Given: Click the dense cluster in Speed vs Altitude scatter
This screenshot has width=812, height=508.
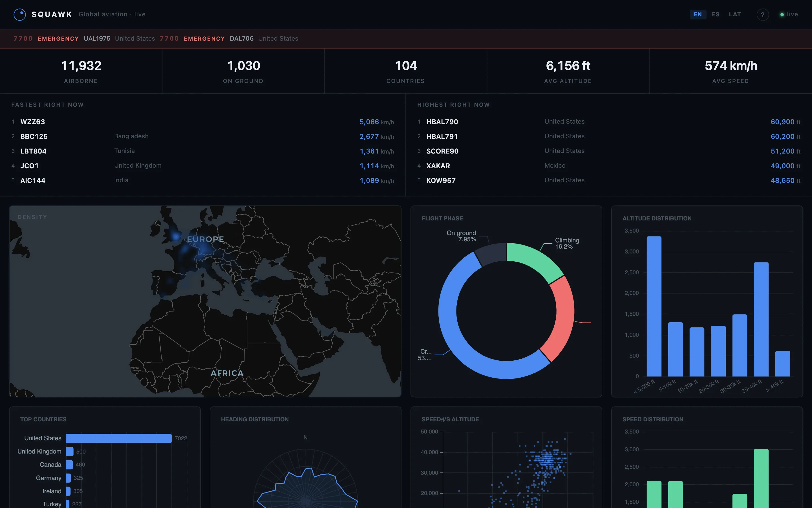Looking at the screenshot, I should pyautogui.click(x=548, y=460).
